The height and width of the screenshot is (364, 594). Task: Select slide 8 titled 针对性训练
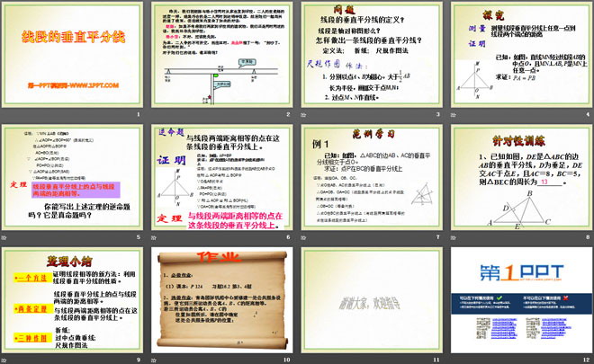(x=521, y=177)
